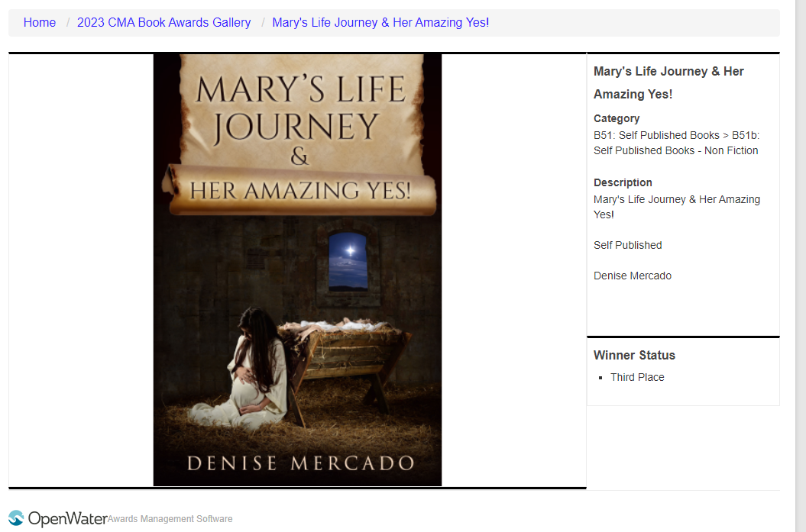
Task: Click the Awards Management Software footer text
Action: coord(170,519)
